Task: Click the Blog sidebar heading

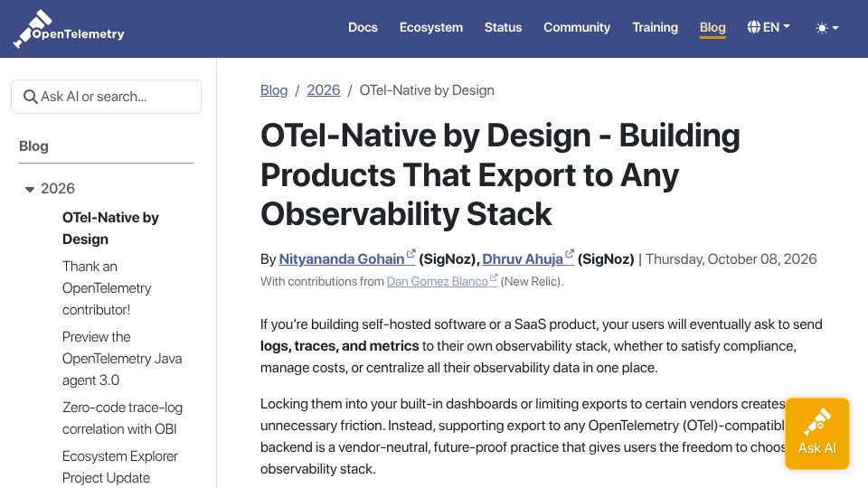Action: click(33, 146)
